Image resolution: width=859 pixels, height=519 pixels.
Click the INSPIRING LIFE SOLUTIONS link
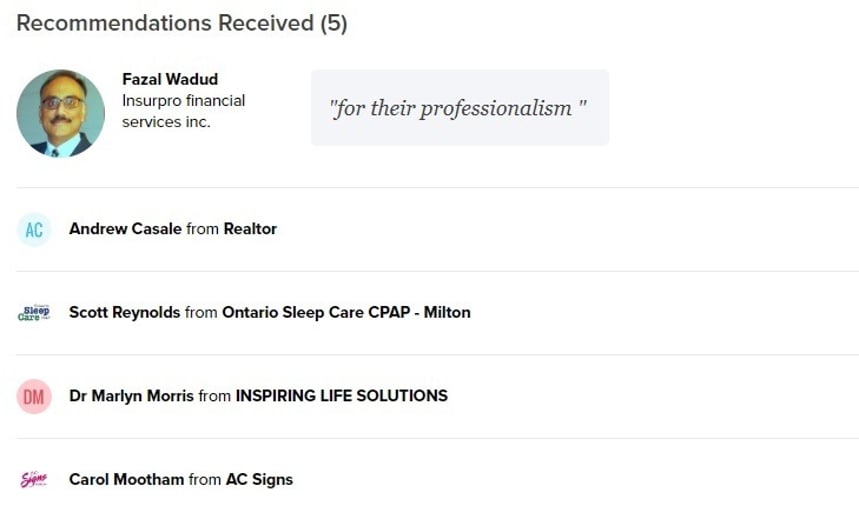pos(342,396)
